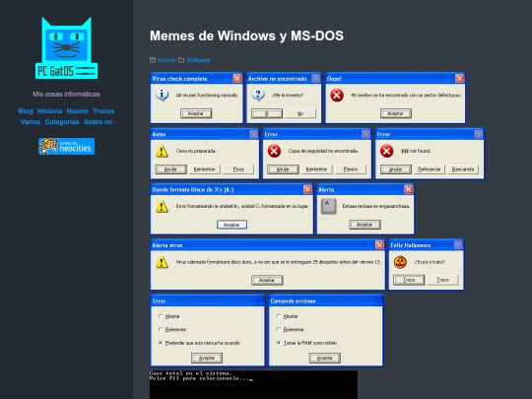Follow the Humor tag link under title
This screenshot has height=399, width=532.
pos(166,60)
